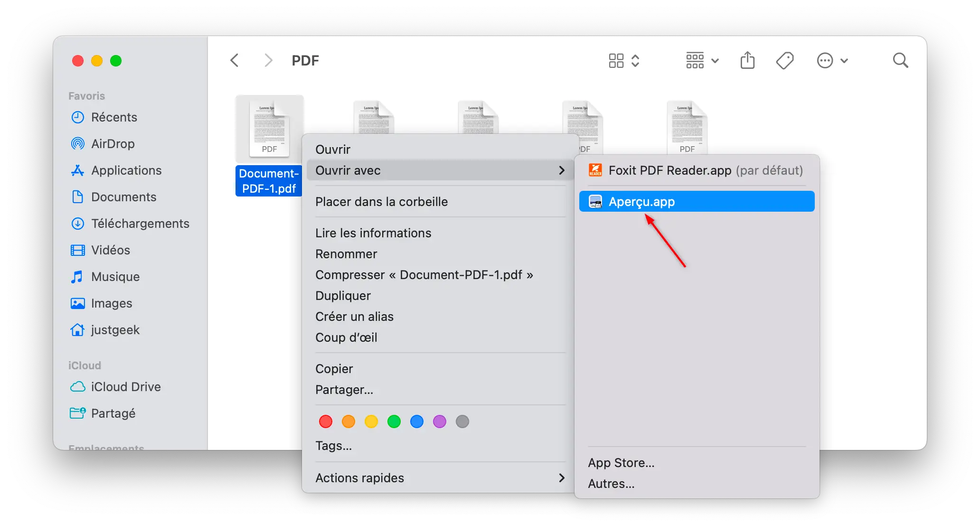The height and width of the screenshot is (524, 980).
Task: Open with Aperçu.app
Action: tap(697, 201)
